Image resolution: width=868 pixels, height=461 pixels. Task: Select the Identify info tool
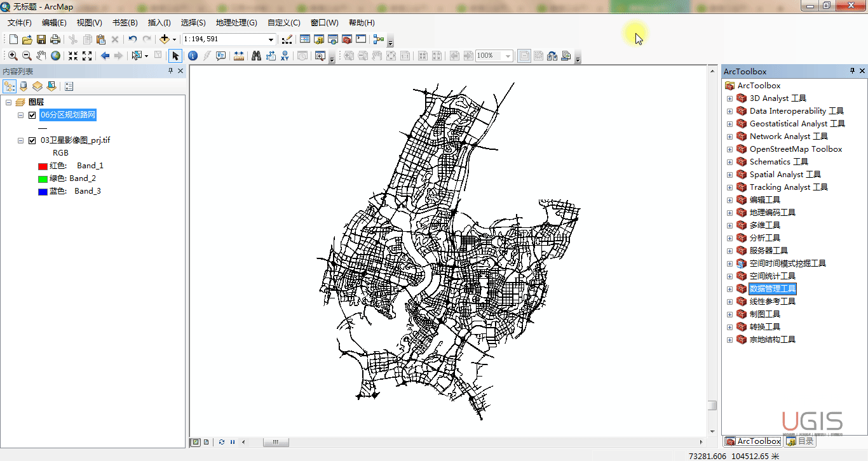tap(193, 56)
